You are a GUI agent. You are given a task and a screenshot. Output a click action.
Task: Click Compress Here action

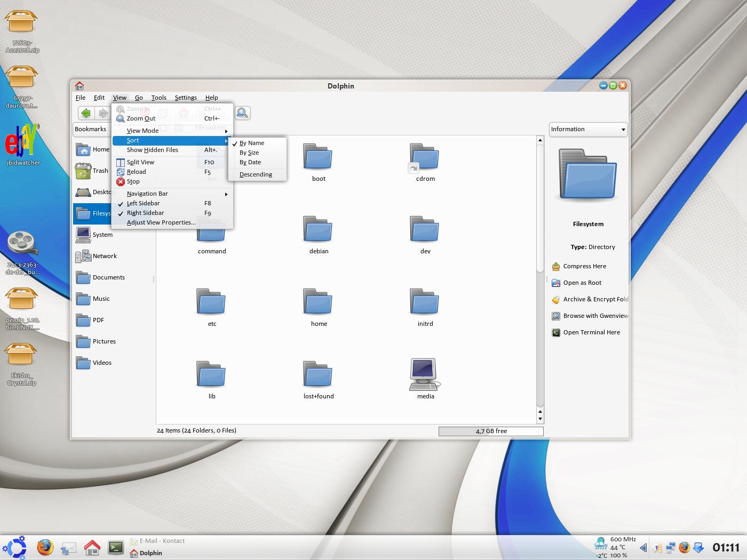point(579,266)
